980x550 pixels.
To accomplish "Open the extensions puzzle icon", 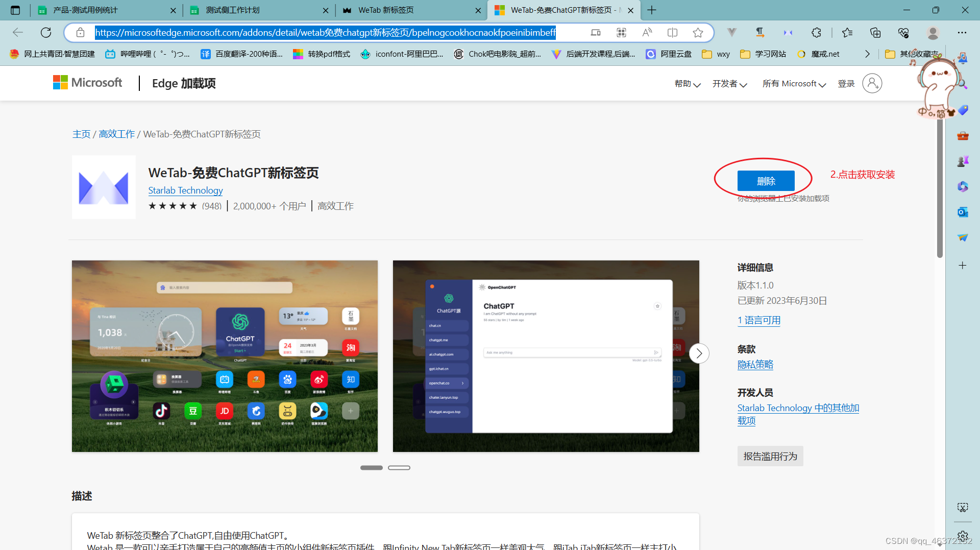I will [816, 33].
